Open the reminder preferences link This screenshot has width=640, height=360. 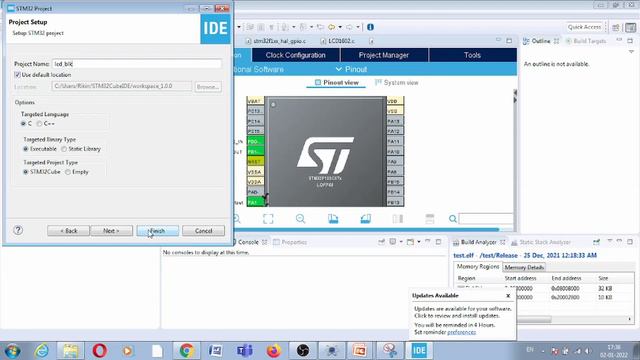(x=462, y=332)
